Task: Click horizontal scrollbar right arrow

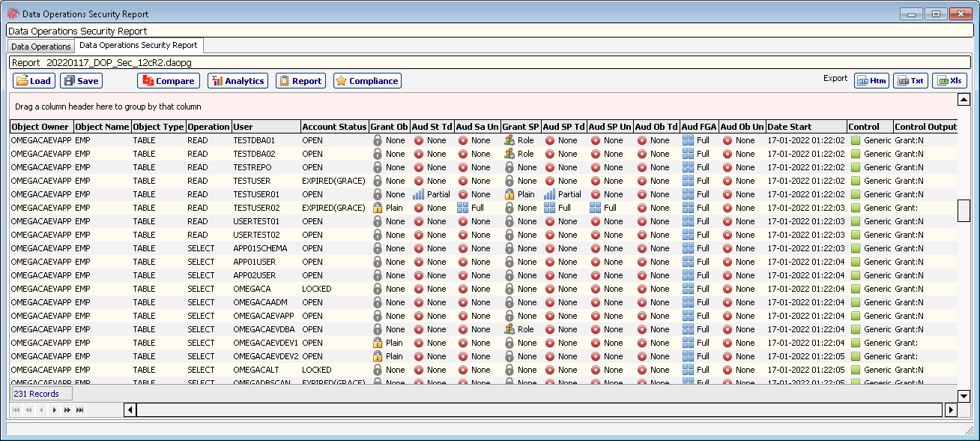Action: (952, 409)
